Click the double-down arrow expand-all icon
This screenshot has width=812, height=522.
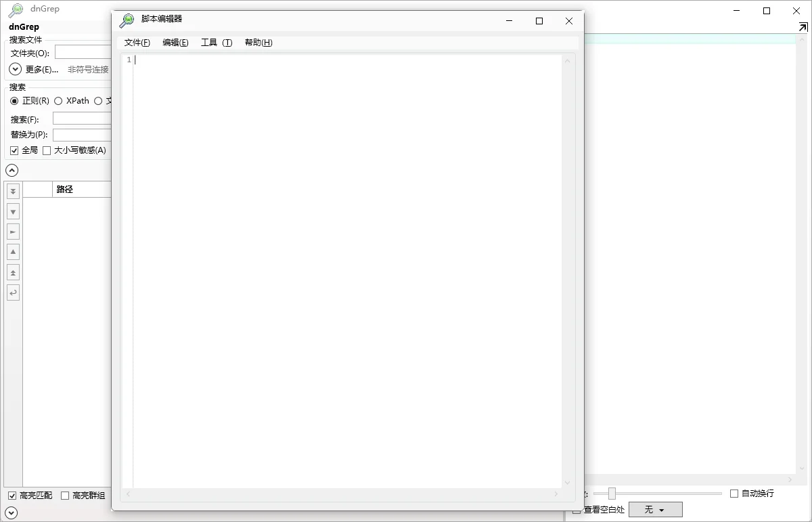click(x=13, y=192)
